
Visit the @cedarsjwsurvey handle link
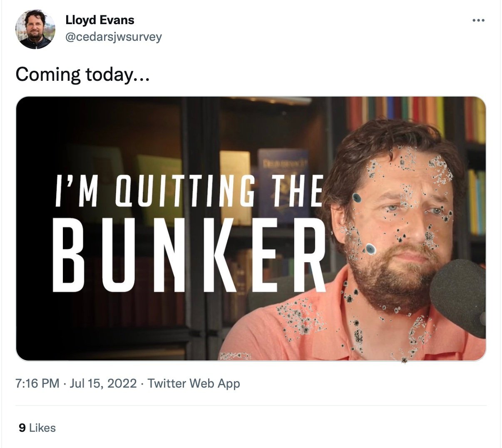[113, 37]
